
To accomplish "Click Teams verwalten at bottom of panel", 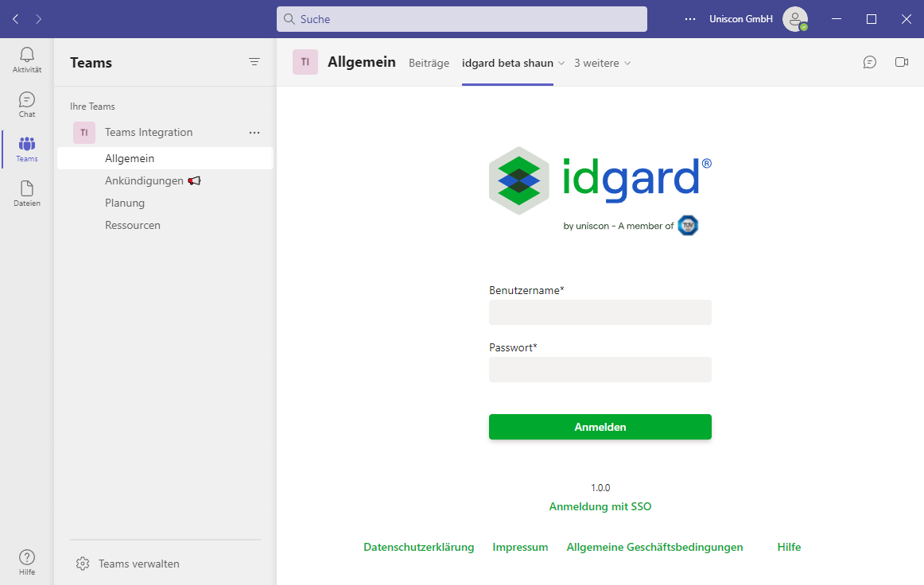I will (x=138, y=564).
